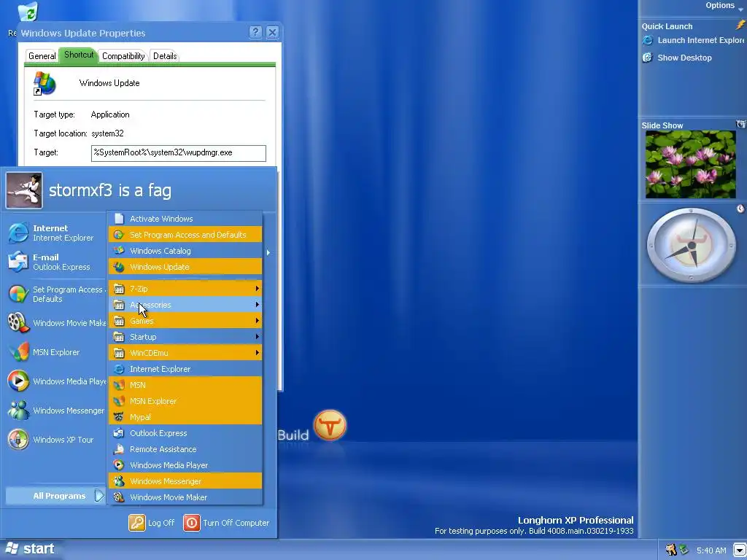Image resolution: width=747 pixels, height=560 pixels.
Task: Click the taskbar clock showing 5:40 AM
Action: (x=711, y=551)
